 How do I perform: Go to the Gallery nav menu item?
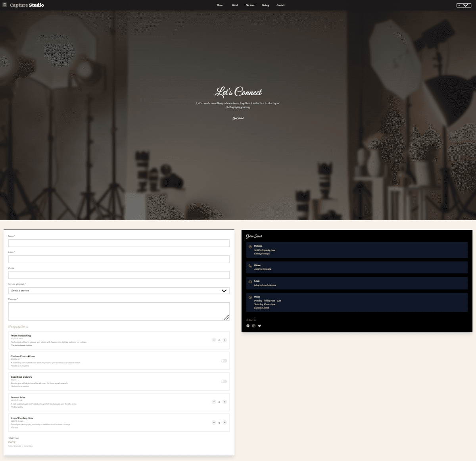click(265, 5)
